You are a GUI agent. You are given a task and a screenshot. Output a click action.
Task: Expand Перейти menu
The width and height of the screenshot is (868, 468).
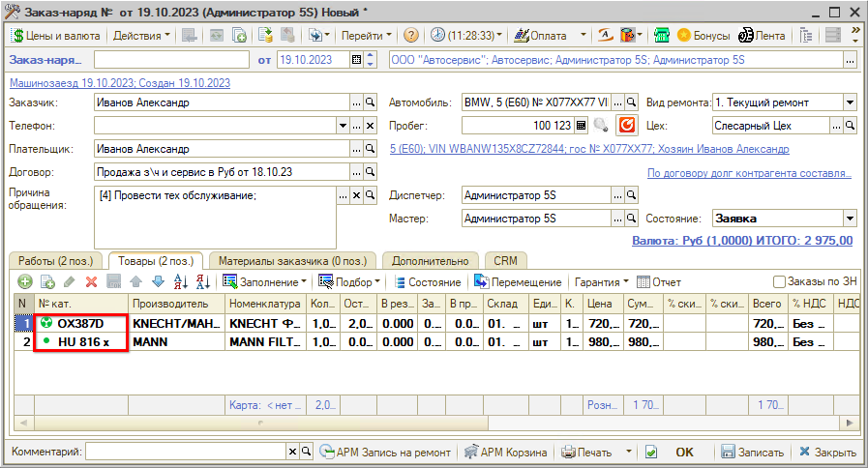pyautogui.click(x=366, y=36)
